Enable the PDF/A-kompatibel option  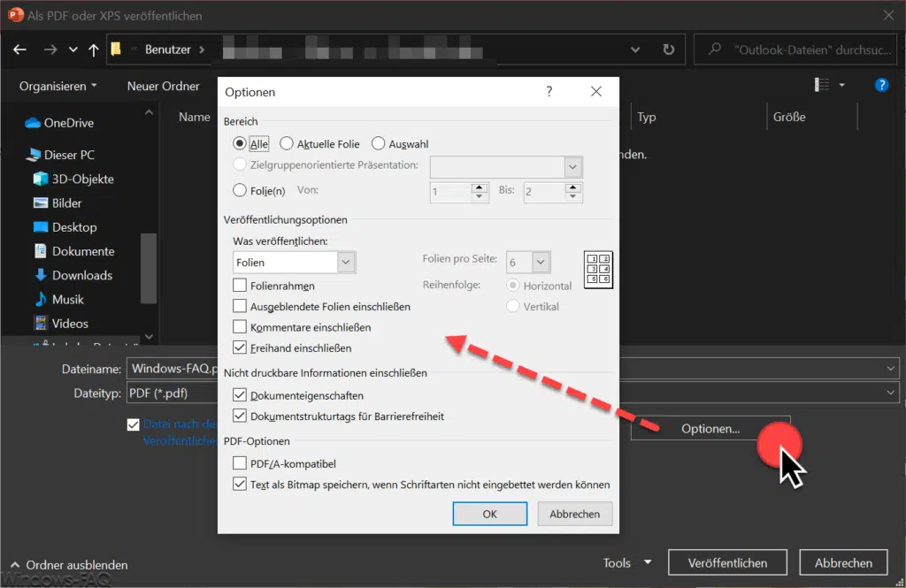coord(240,463)
